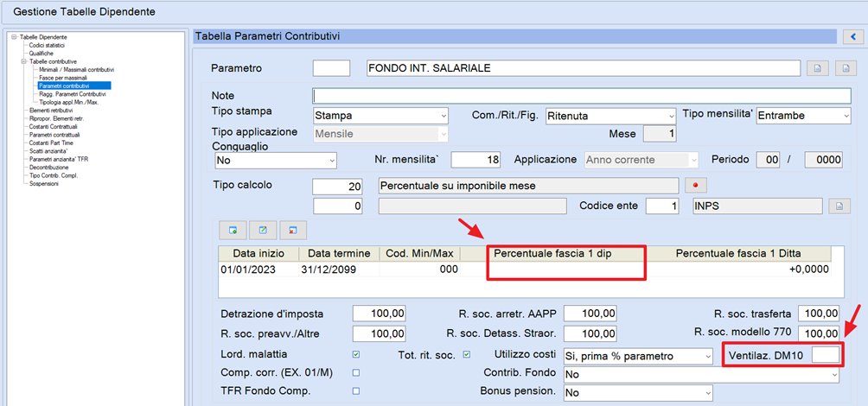
Task: Select Parametri contrattuali tree item
Action: coord(54,135)
